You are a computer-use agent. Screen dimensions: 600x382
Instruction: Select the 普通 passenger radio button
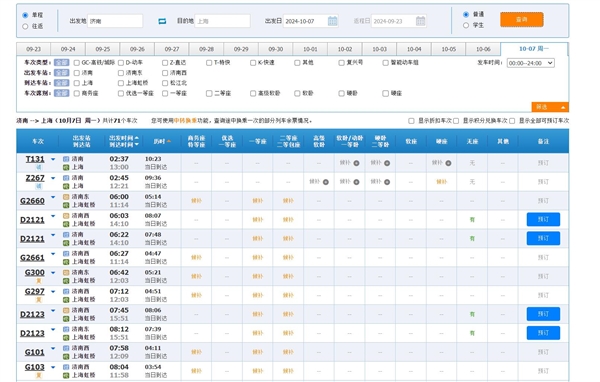click(x=466, y=14)
